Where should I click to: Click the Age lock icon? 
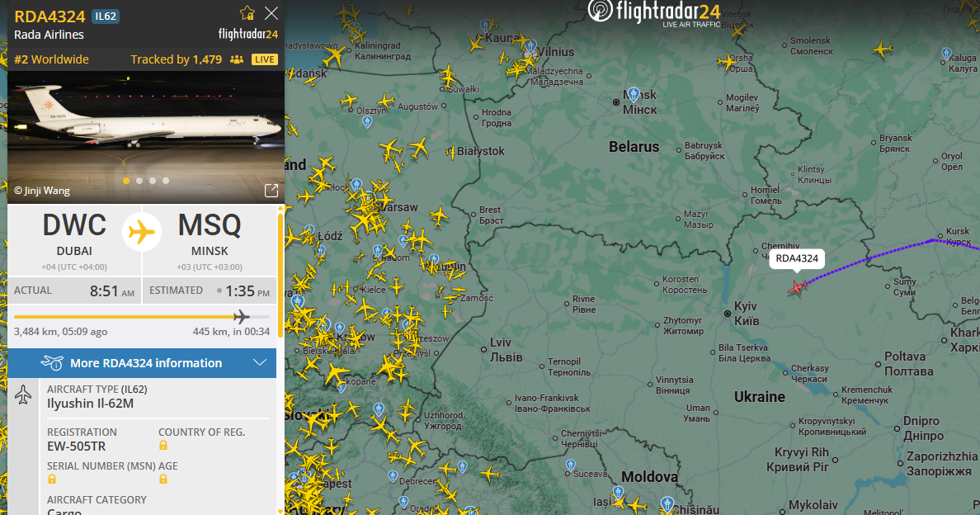point(163,479)
